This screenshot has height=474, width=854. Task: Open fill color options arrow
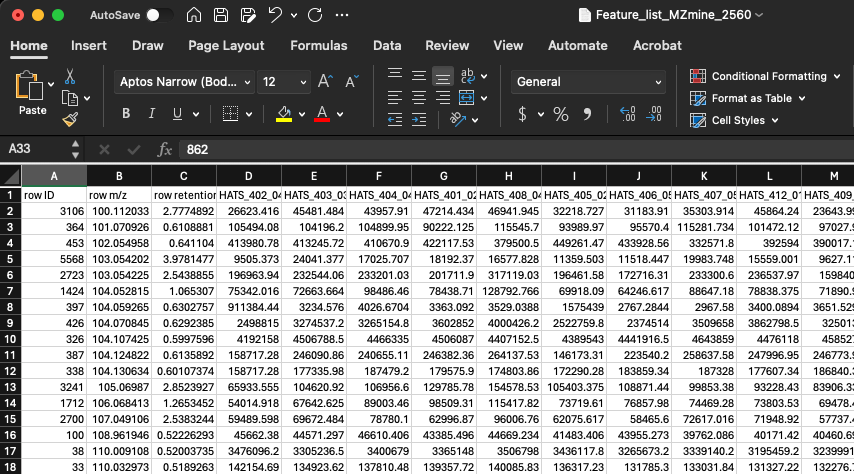301,114
